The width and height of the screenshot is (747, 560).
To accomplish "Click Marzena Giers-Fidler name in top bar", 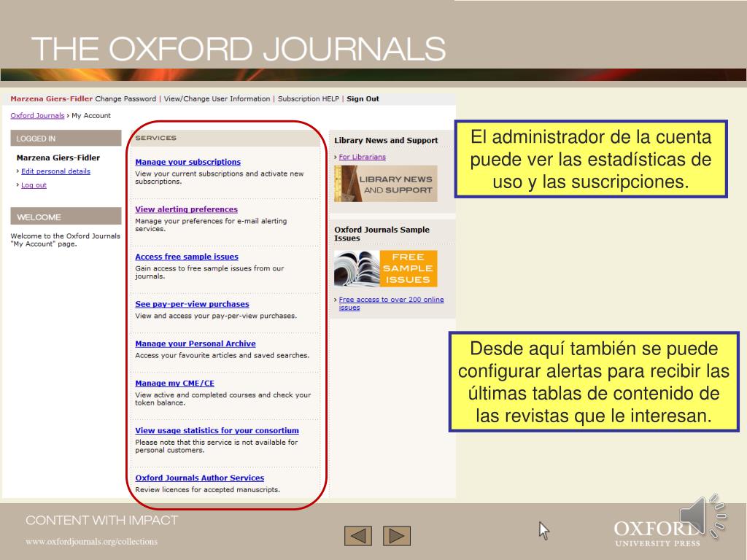I will pos(52,98).
